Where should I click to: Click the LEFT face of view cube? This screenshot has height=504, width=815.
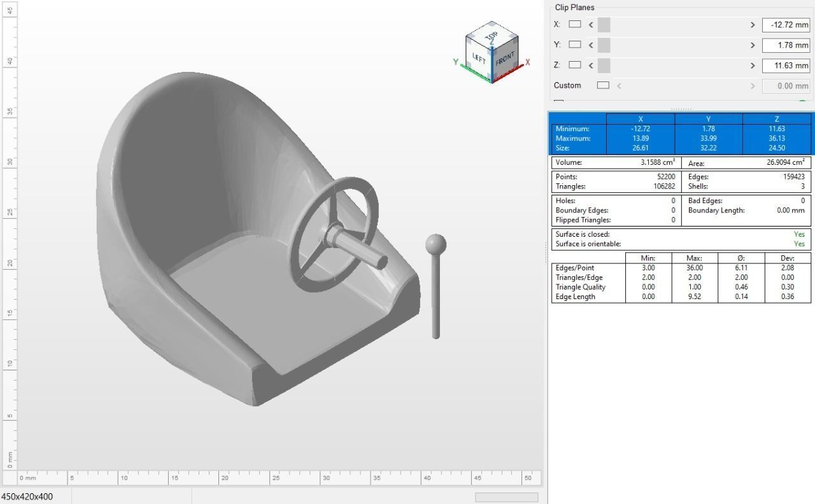pyautogui.click(x=479, y=59)
